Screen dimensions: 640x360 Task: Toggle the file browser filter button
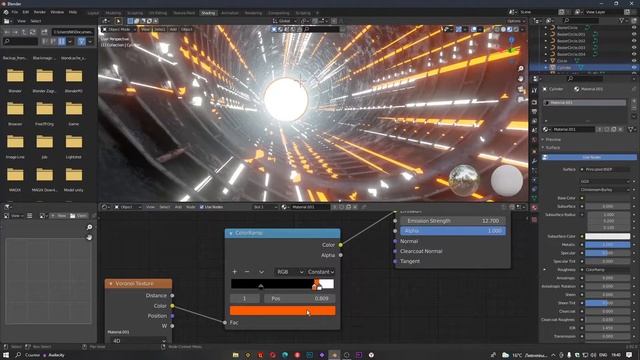pos(82,41)
